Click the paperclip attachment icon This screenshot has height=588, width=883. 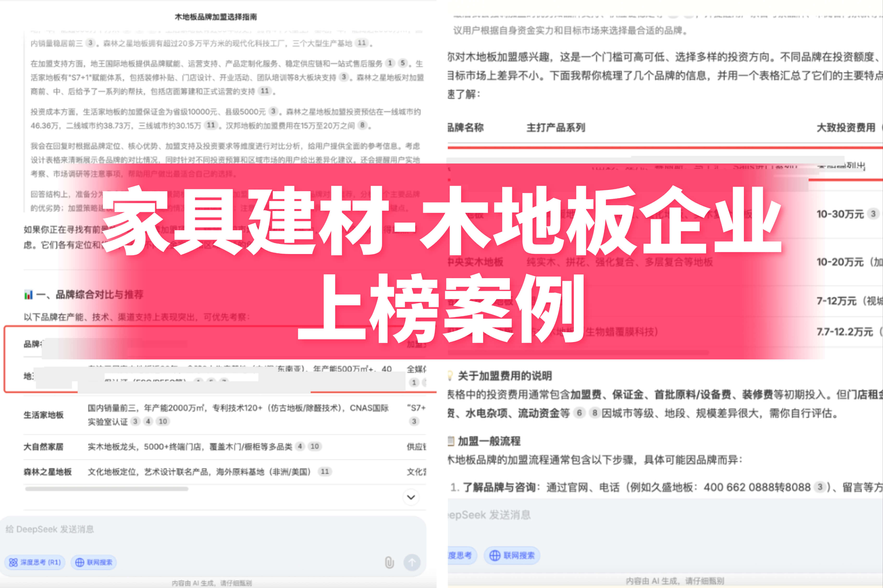389,563
